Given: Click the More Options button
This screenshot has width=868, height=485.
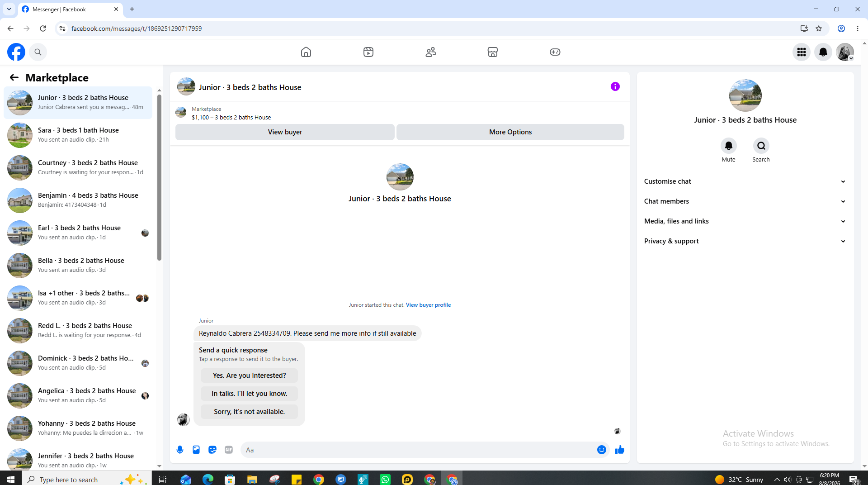Looking at the screenshot, I should click(510, 132).
